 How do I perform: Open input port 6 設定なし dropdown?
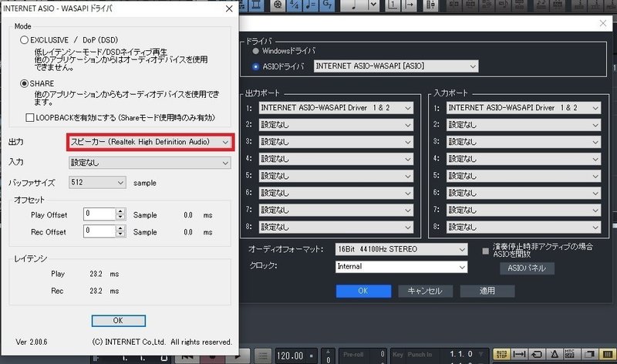tap(524, 193)
